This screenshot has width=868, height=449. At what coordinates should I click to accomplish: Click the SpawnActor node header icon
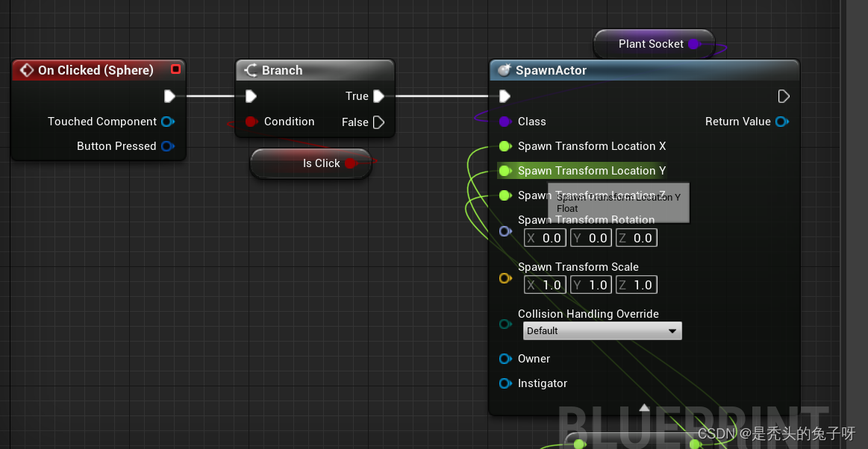tap(504, 70)
